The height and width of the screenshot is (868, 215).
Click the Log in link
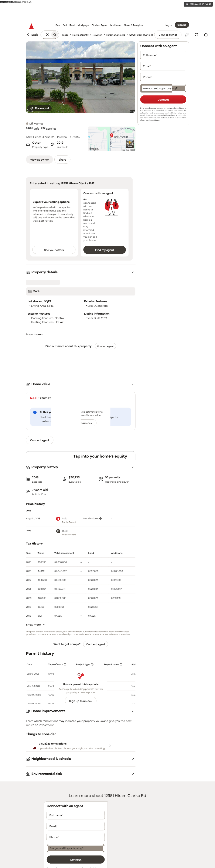coord(168,25)
